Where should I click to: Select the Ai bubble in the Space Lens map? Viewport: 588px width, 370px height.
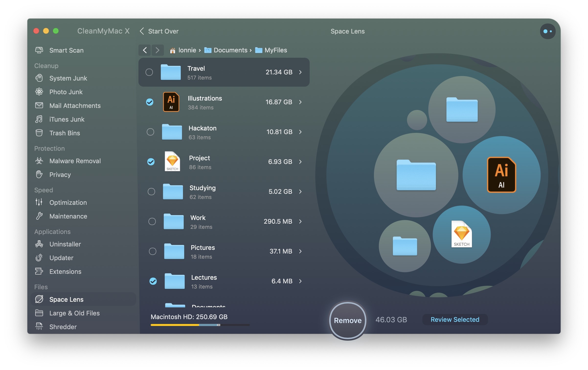click(x=501, y=175)
